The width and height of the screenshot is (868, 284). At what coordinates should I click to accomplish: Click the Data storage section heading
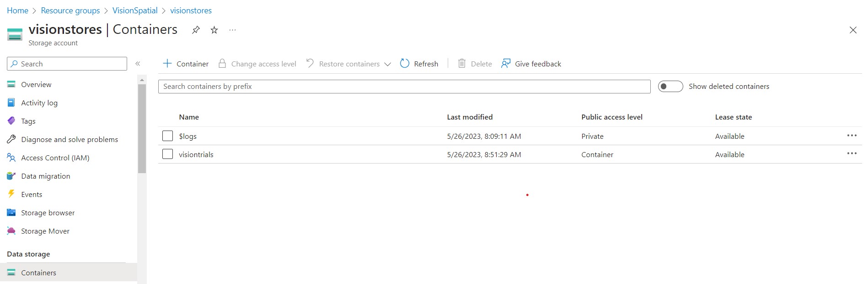point(28,254)
